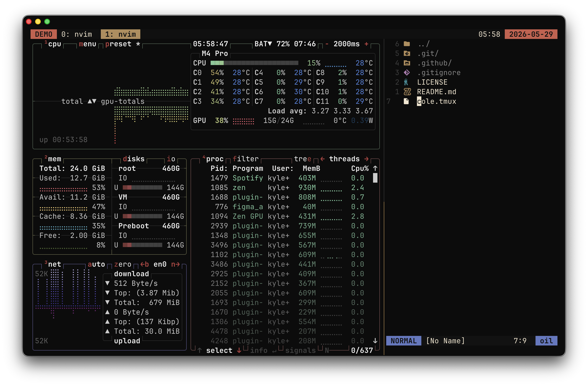The width and height of the screenshot is (588, 386).
Task: Increase update interval with plus
Action: pyautogui.click(x=366, y=44)
